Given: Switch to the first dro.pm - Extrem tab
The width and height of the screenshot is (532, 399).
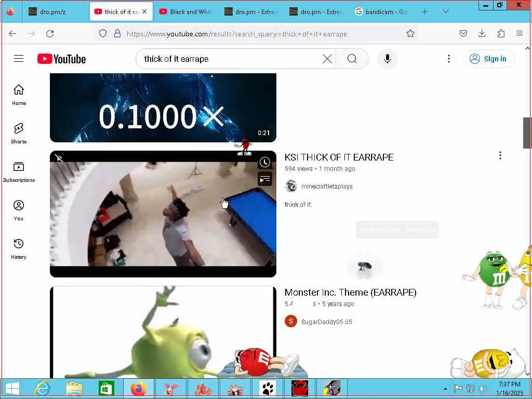Looking at the screenshot, I should point(251,12).
